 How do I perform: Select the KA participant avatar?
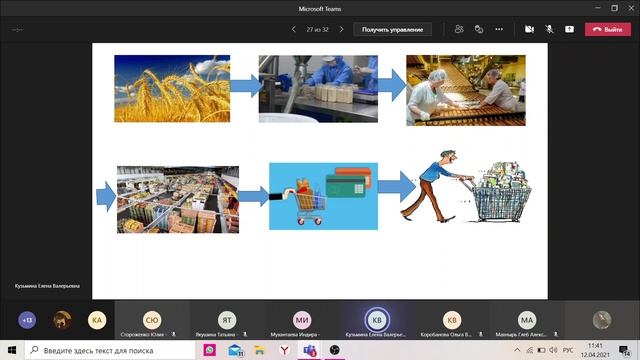[x=97, y=320]
